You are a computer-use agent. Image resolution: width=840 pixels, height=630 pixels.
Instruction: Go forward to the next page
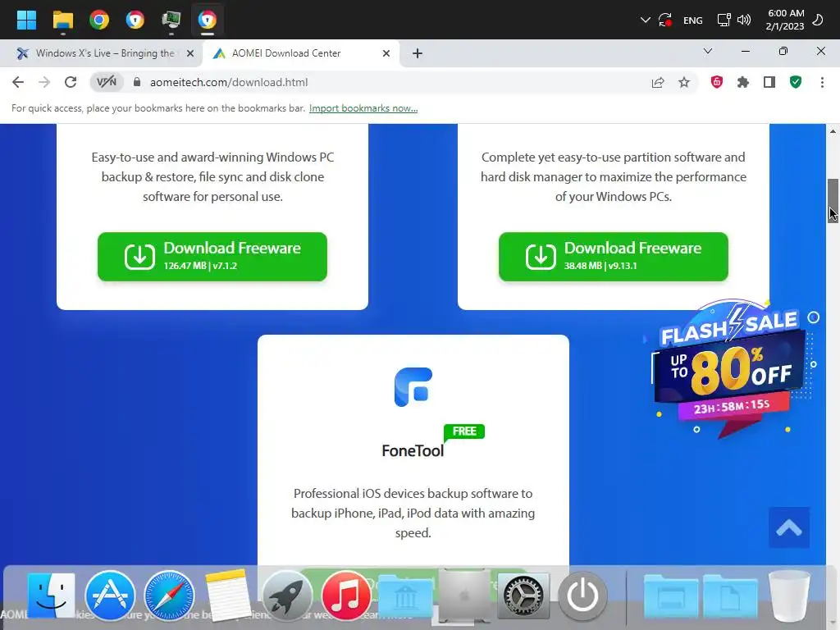coord(44,82)
